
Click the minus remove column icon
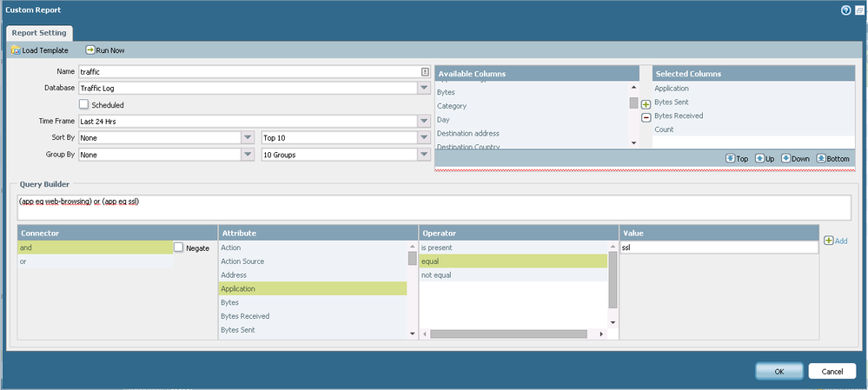click(x=646, y=117)
